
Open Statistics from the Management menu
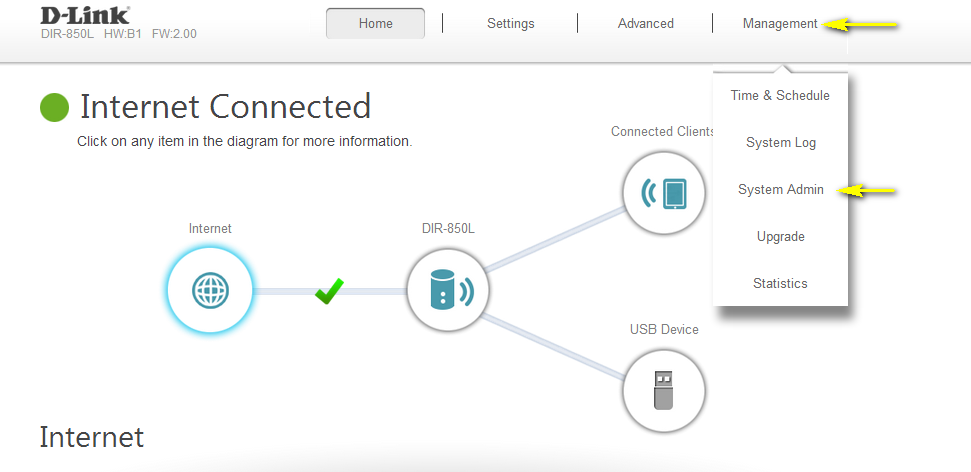click(x=780, y=284)
